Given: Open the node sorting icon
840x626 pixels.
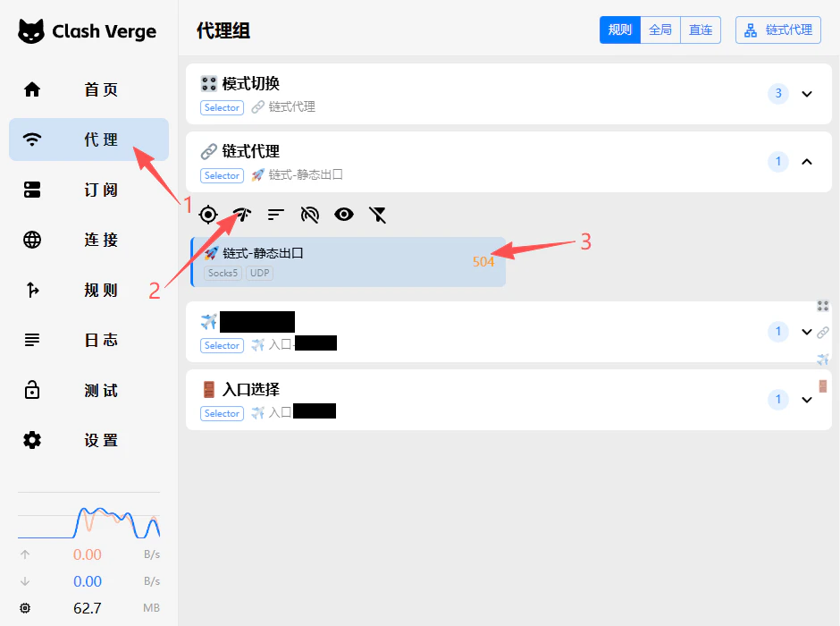Looking at the screenshot, I should pyautogui.click(x=275, y=215).
